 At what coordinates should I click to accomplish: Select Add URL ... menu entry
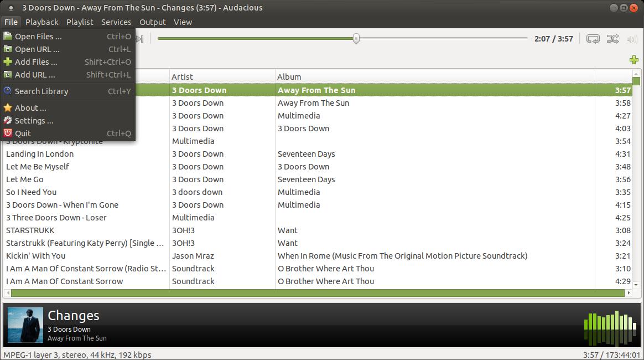click(x=67, y=74)
